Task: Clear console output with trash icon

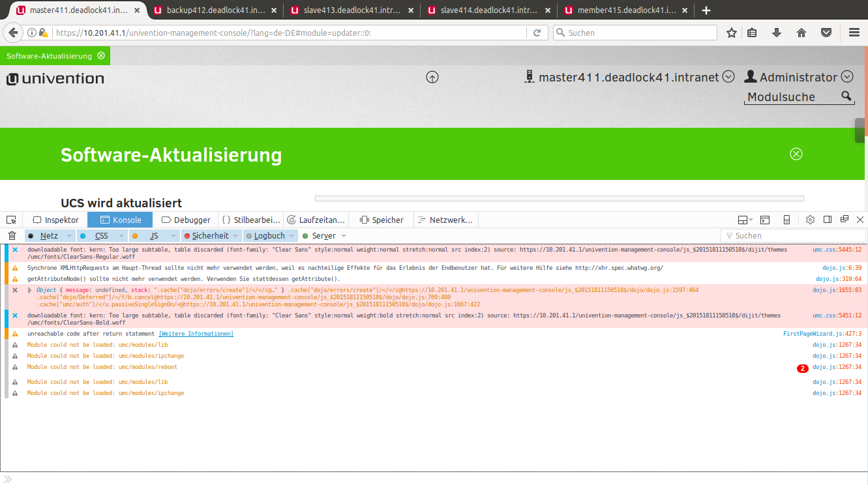Action: coord(12,236)
